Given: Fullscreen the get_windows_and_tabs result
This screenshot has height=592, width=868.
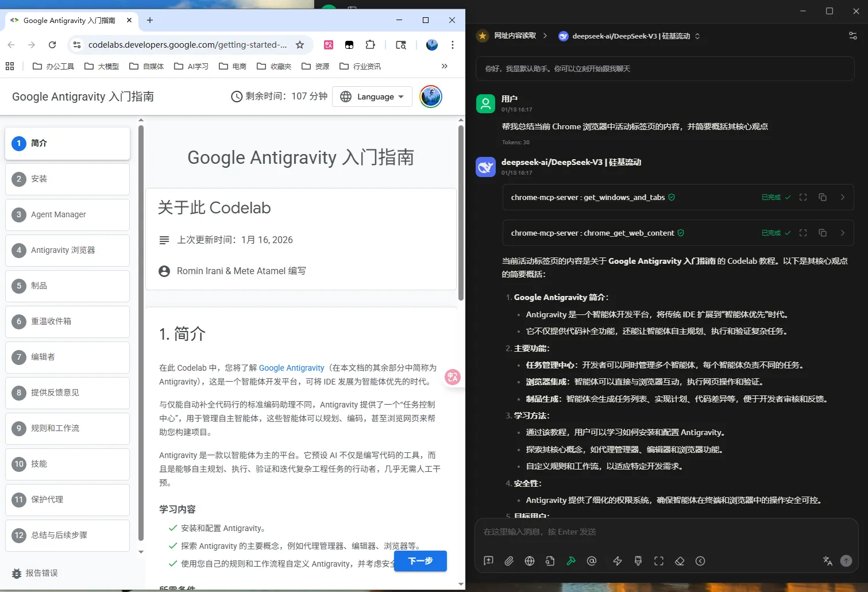Looking at the screenshot, I should [803, 197].
